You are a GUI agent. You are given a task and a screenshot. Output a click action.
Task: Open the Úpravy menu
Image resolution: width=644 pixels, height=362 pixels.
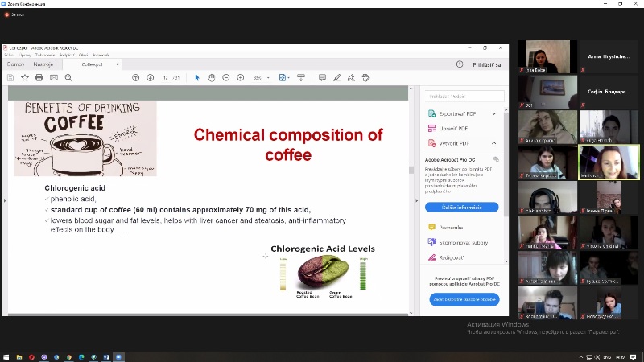(x=25, y=55)
